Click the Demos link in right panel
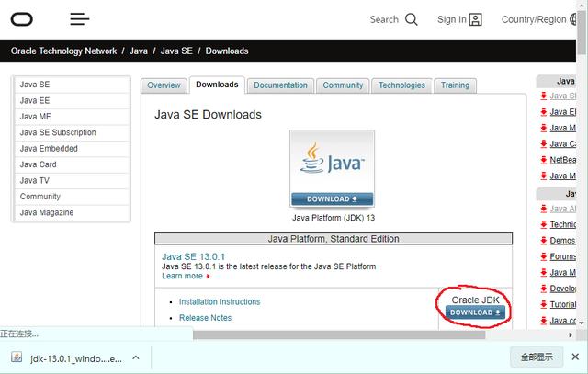Image resolution: width=588 pixels, height=374 pixels. (x=562, y=241)
